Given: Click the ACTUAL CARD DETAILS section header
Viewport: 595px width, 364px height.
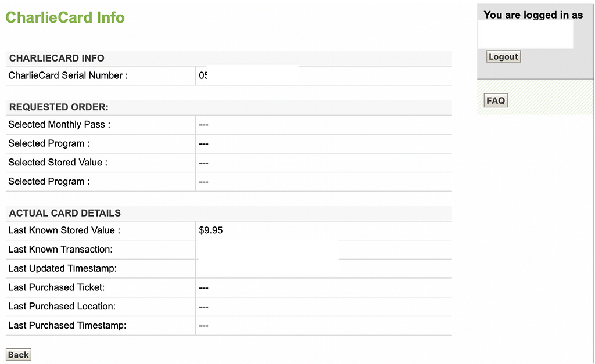Looking at the screenshot, I should (x=65, y=213).
